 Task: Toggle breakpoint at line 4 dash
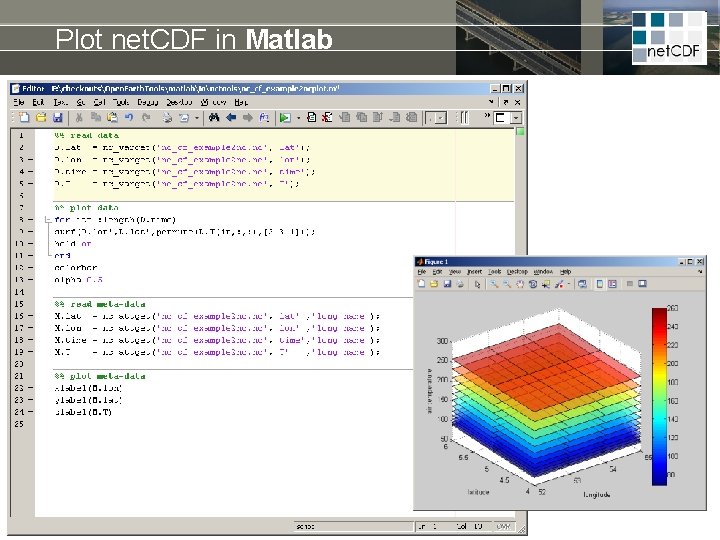tap(30, 172)
